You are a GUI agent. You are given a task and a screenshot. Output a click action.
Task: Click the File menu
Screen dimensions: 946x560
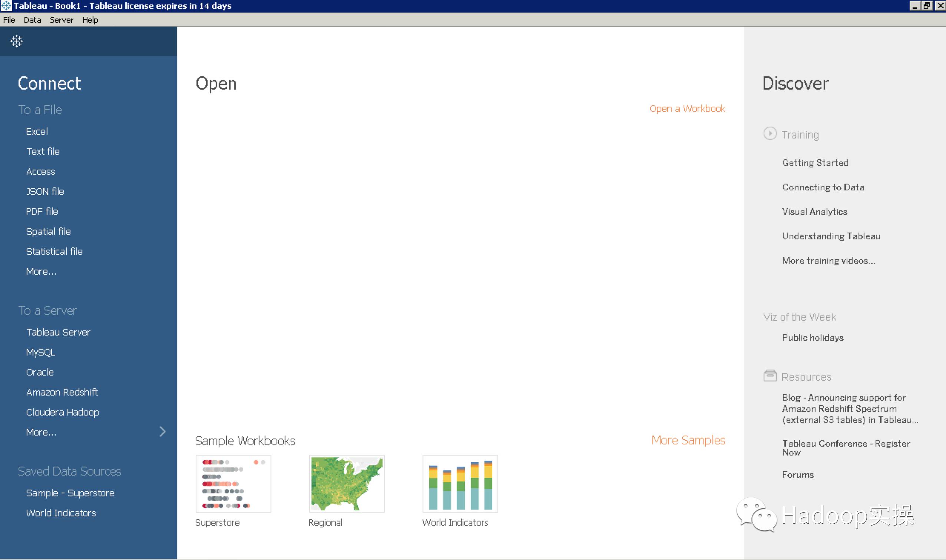pyautogui.click(x=9, y=21)
